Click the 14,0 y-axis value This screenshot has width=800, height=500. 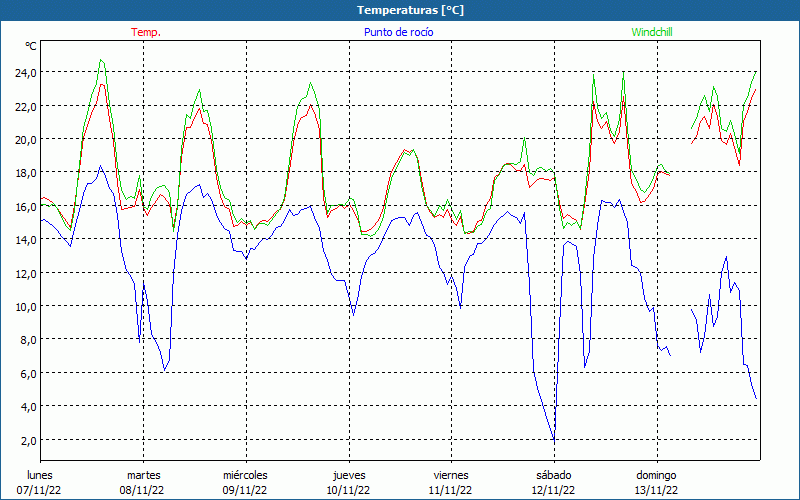coord(25,240)
